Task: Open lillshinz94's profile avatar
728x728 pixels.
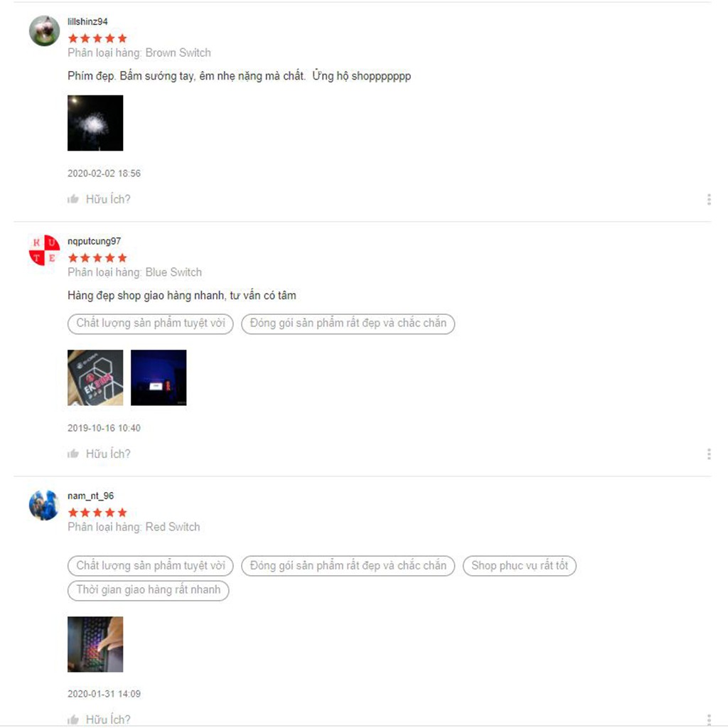Action: 44,31
